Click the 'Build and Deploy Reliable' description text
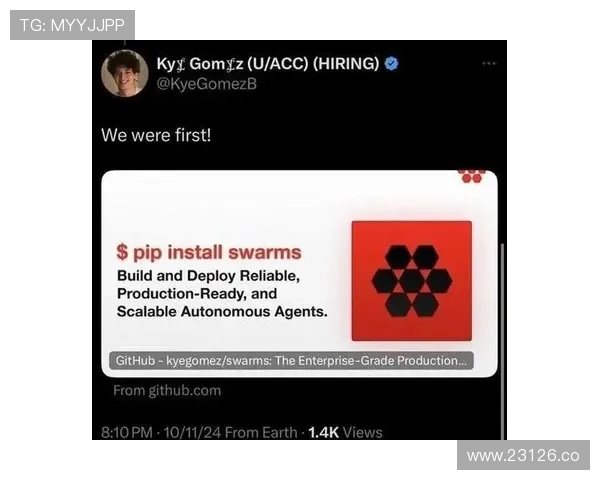Screen dimensions: 600x480 click(209, 276)
